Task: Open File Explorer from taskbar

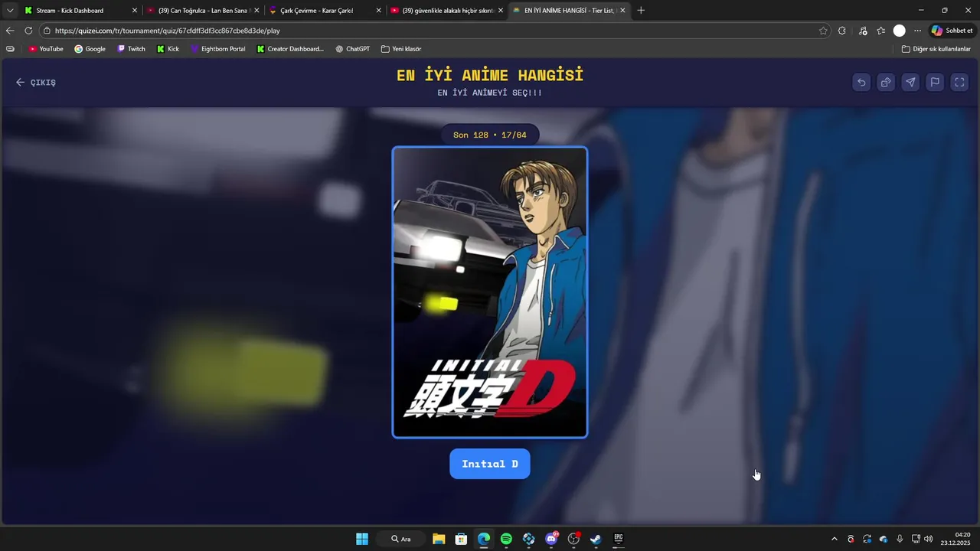Action: click(x=439, y=539)
